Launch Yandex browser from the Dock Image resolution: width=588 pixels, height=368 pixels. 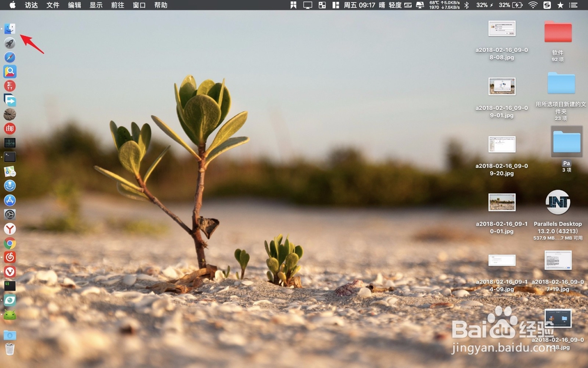click(10, 228)
